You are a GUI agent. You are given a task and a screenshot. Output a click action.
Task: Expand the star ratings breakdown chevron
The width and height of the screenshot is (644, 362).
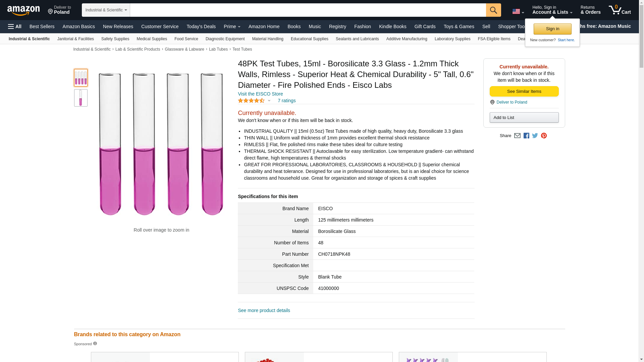(269, 101)
